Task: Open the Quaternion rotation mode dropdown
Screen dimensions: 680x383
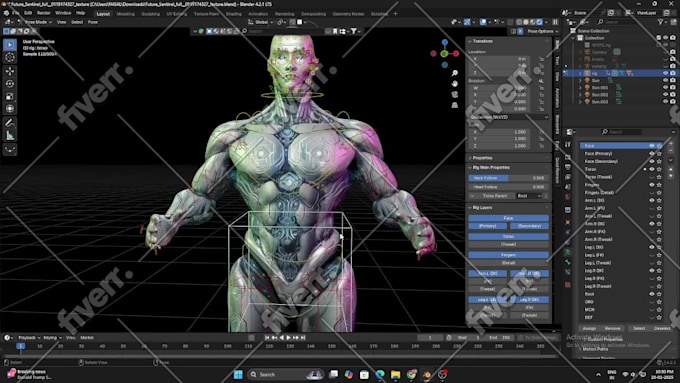Action: [x=509, y=117]
